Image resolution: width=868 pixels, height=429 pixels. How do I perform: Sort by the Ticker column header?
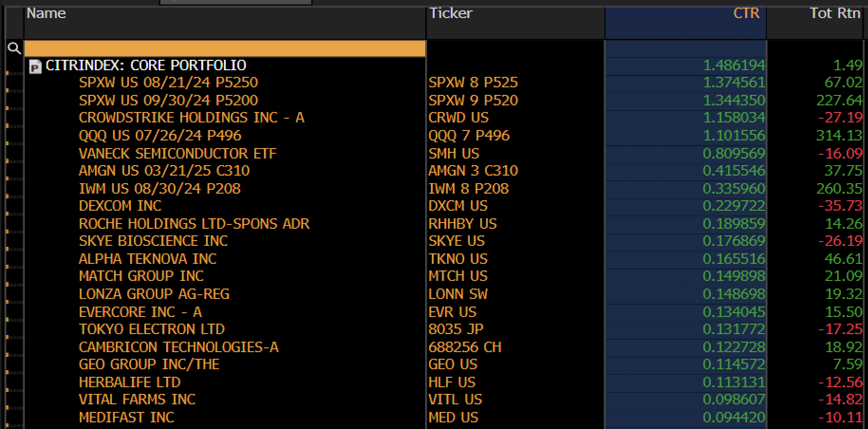tap(450, 13)
